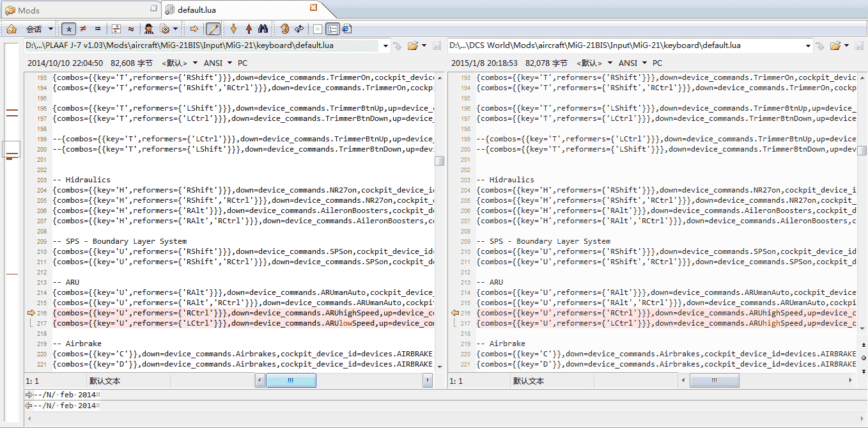Open the 会话 session dropdown menu
The width and height of the screenshot is (868, 428).
pyautogui.click(x=39, y=29)
